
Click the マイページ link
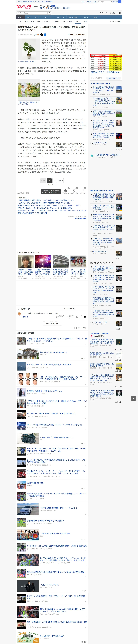[x=103, y=13]
